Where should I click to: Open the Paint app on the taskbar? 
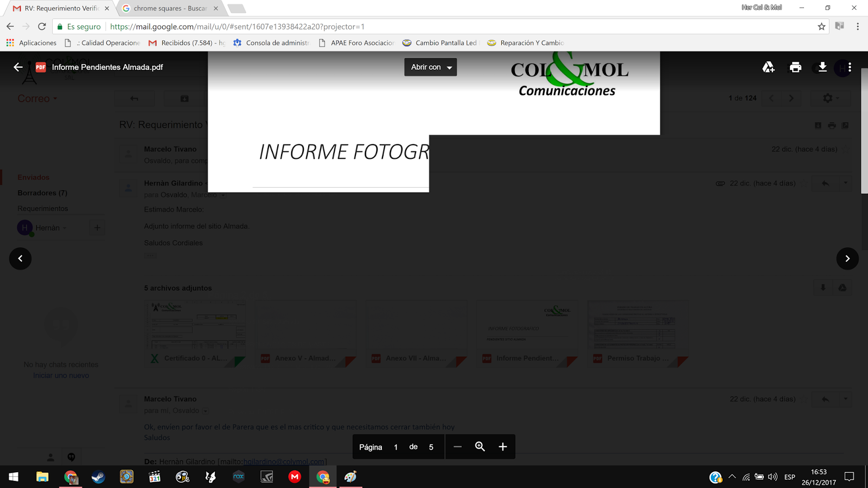click(x=351, y=477)
